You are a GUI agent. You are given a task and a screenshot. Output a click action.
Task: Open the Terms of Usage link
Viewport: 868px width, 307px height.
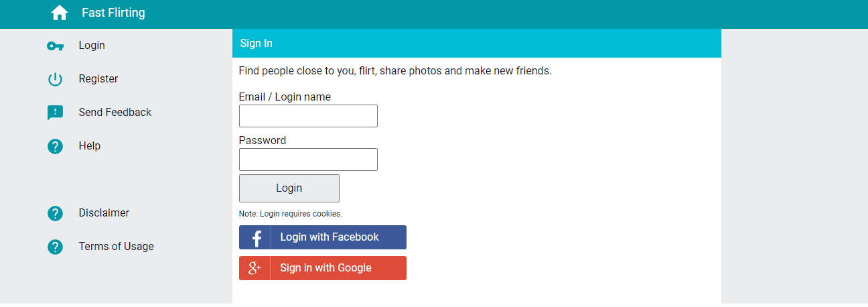click(117, 247)
